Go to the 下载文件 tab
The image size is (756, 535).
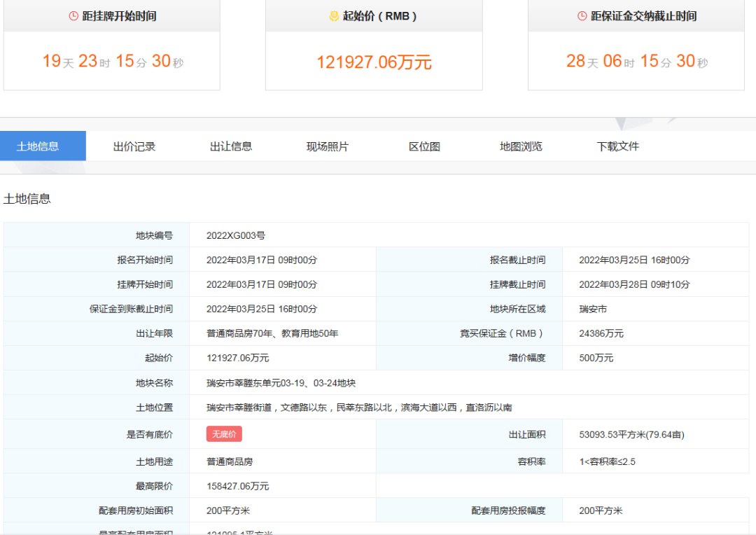click(x=617, y=146)
